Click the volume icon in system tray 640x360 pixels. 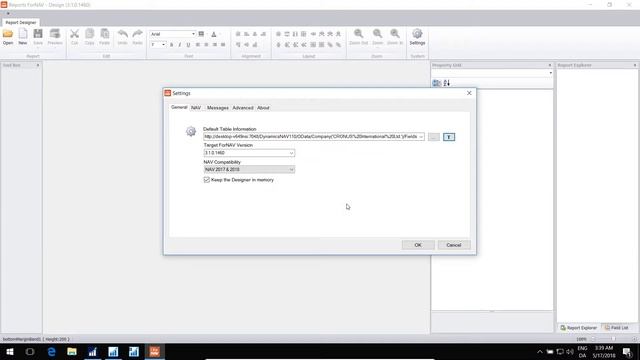(570, 351)
